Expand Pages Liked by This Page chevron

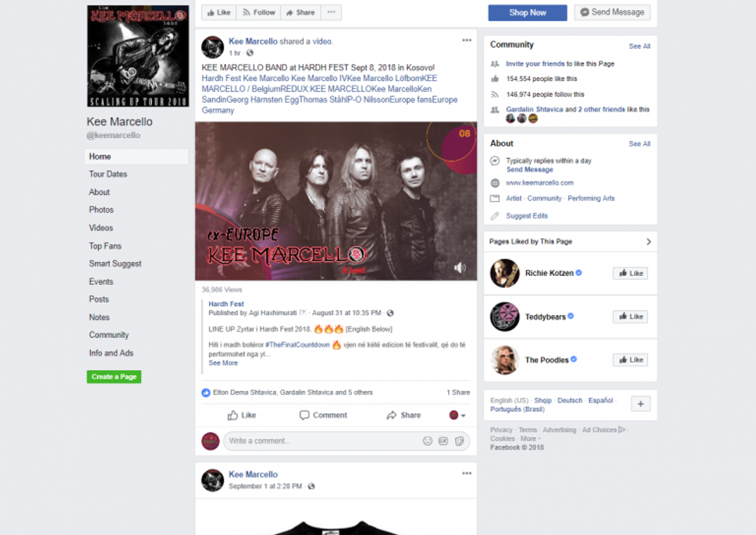pyautogui.click(x=649, y=242)
